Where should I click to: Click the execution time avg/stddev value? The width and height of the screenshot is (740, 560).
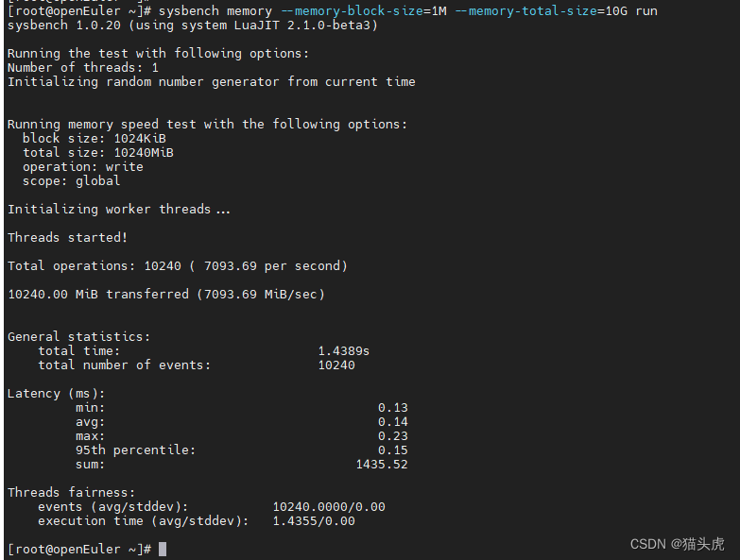[314, 521]
